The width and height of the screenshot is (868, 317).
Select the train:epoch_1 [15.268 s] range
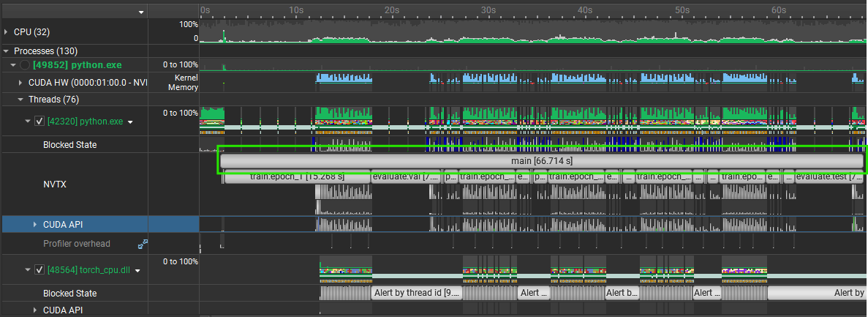298,176
